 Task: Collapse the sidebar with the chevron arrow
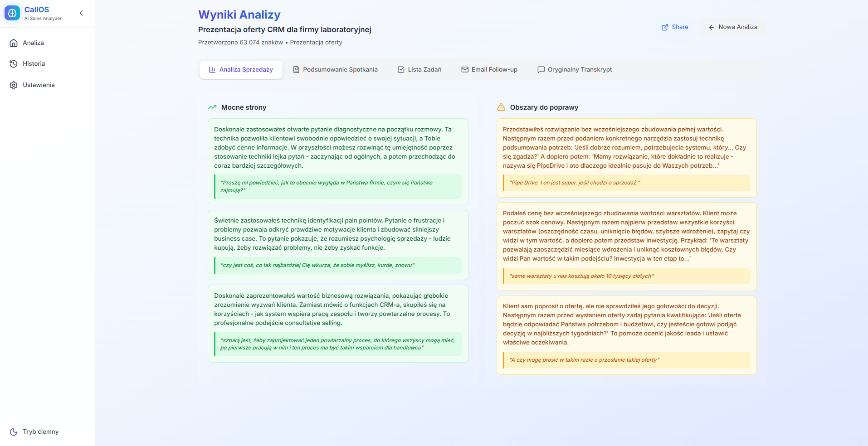coord(81,13)
